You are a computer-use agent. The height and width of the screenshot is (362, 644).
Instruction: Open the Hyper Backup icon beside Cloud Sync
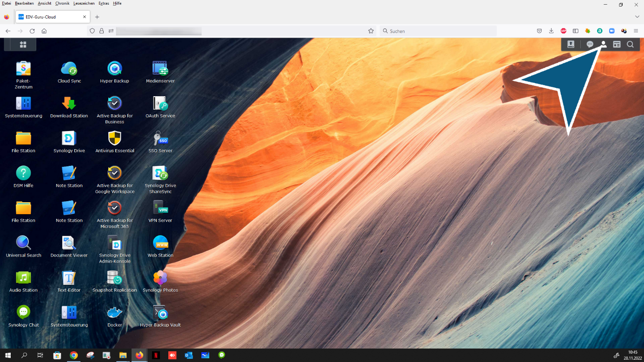(114, 69)
